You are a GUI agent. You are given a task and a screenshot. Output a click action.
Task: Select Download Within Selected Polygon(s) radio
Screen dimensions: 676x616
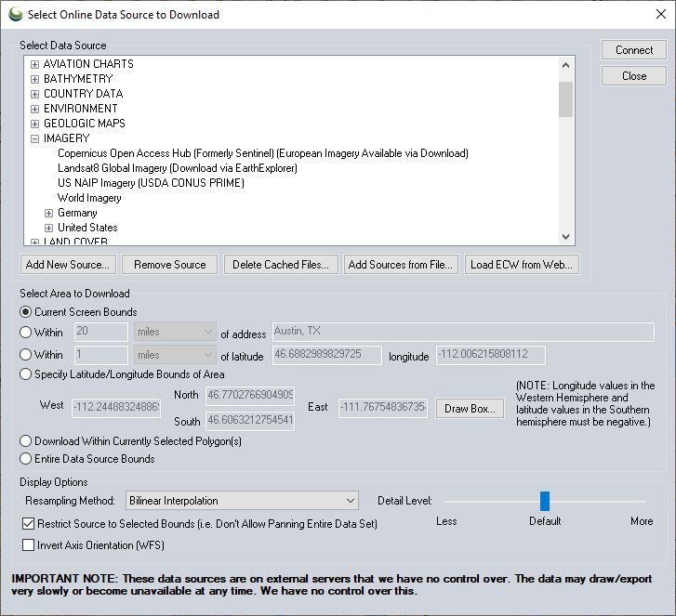pyautogui.click(x=26, y=441)
